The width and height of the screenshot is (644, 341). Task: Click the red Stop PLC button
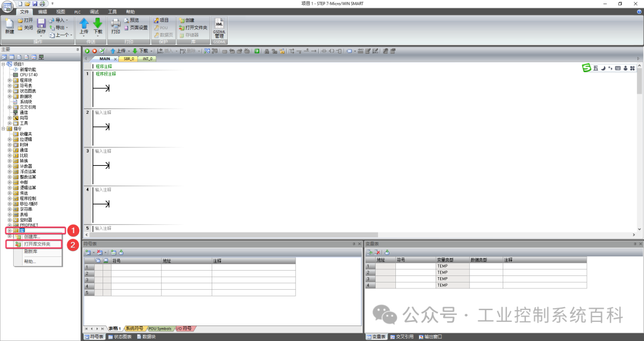click(94, 51)
